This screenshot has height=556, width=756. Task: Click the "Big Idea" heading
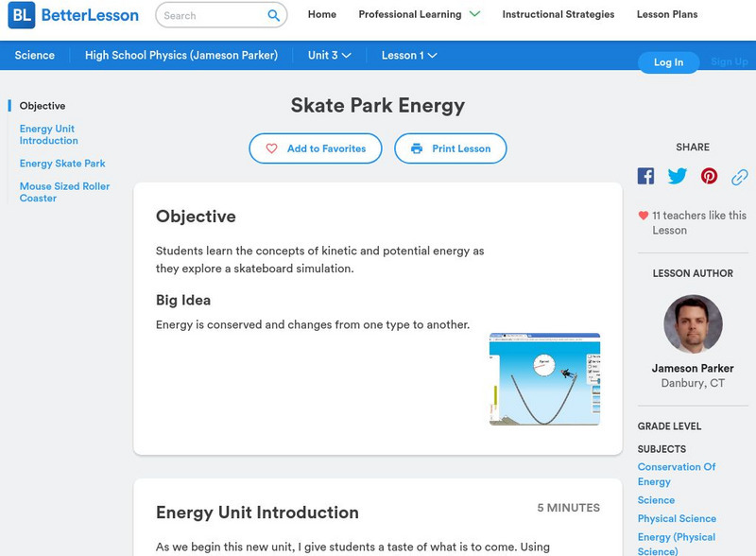(183, 300)
